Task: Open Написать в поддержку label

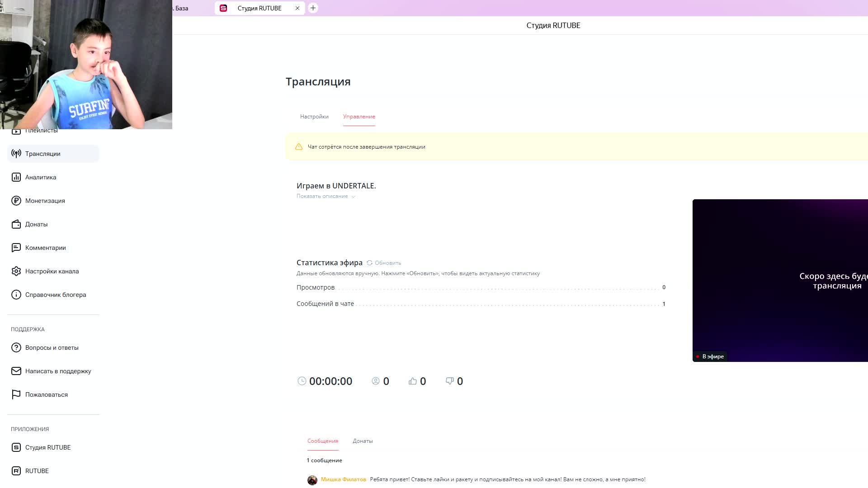Action: 58,371
